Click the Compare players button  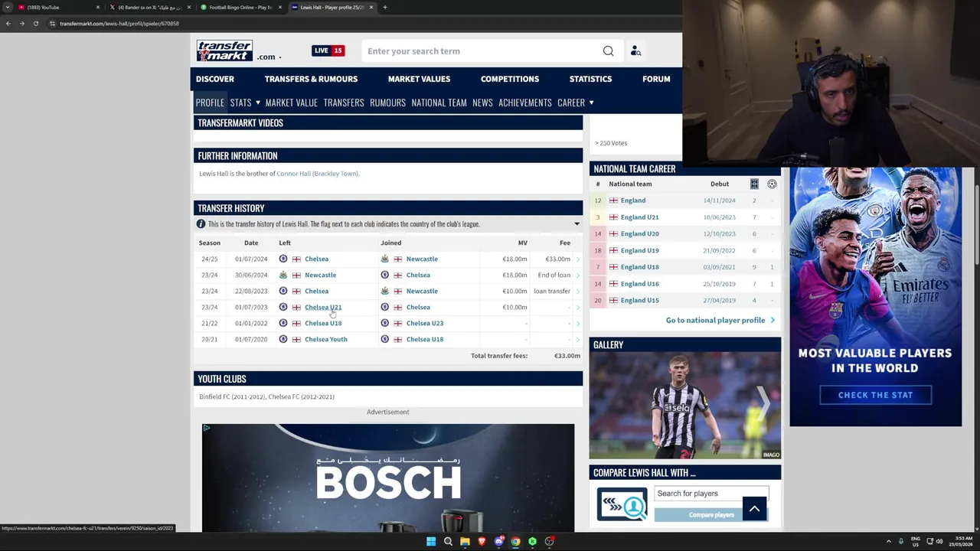tap(711, 515)
